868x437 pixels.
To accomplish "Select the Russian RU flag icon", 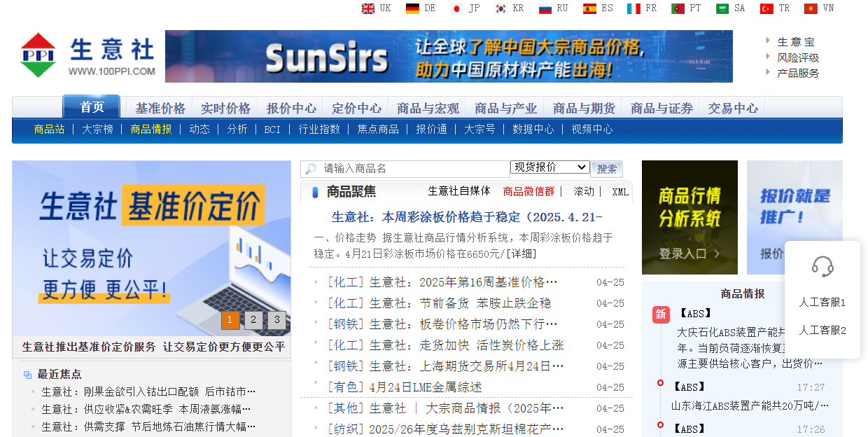I will click(545, 8).
